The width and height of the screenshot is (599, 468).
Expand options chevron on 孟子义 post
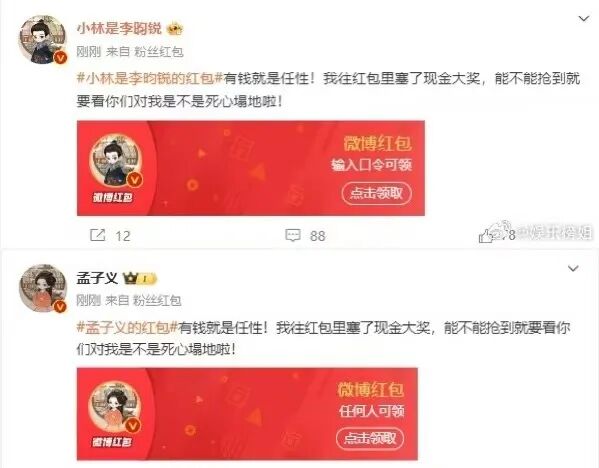(573, 269)
